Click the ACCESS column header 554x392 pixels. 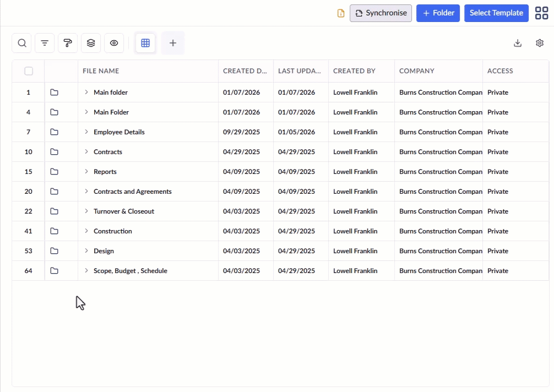coord(516,71)
